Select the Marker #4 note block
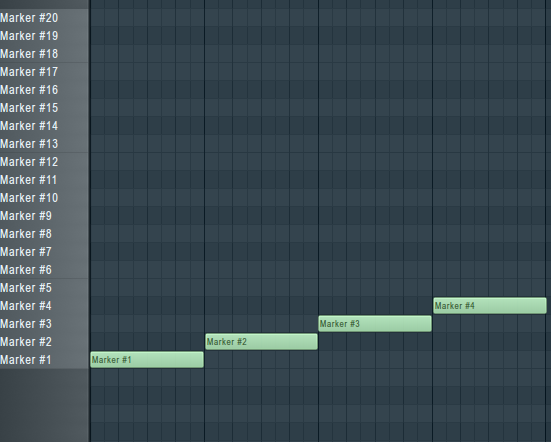Viewport: 551px width, 442px height. coord(490,306)
